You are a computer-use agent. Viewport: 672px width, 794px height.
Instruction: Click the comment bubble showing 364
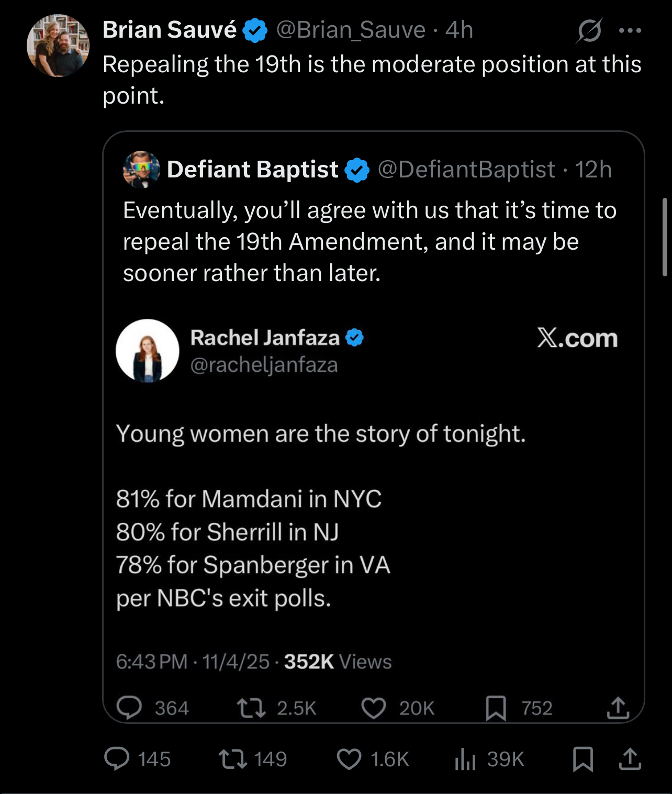(x=129, y=708)
